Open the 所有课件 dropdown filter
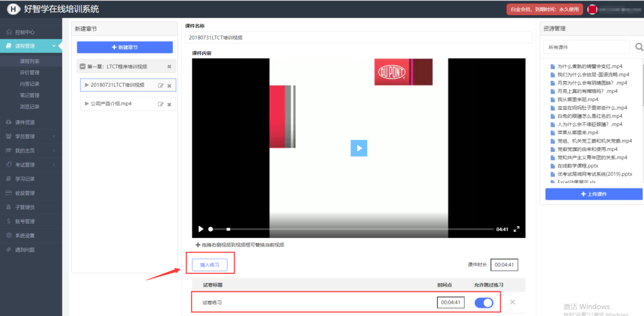644x316 pixels. (587, 47)
